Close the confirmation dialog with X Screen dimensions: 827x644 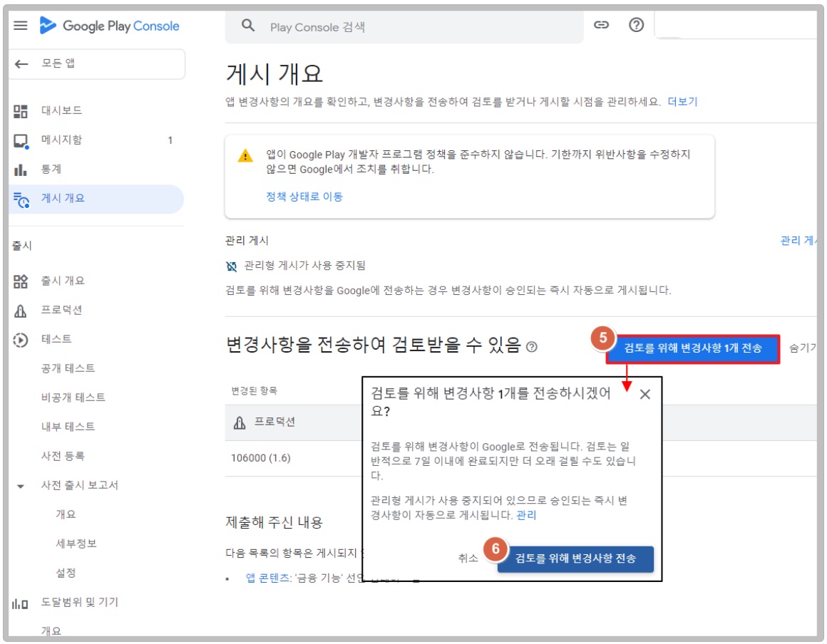tap(644, 394)
